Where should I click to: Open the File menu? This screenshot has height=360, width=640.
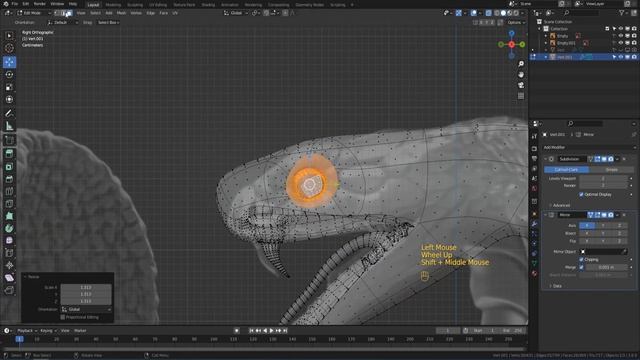point(15,4)
